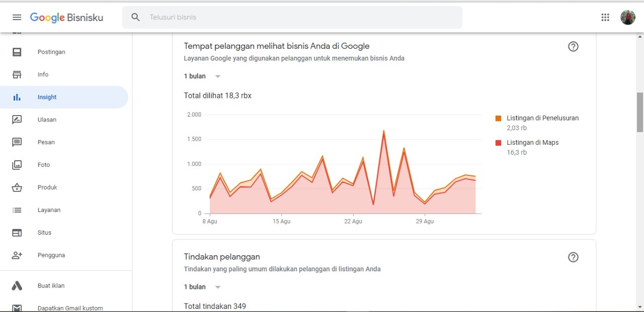Click the Info storefront icon
Image resolution: width=644 pixels, height=312 pixels.
(17, 74)
